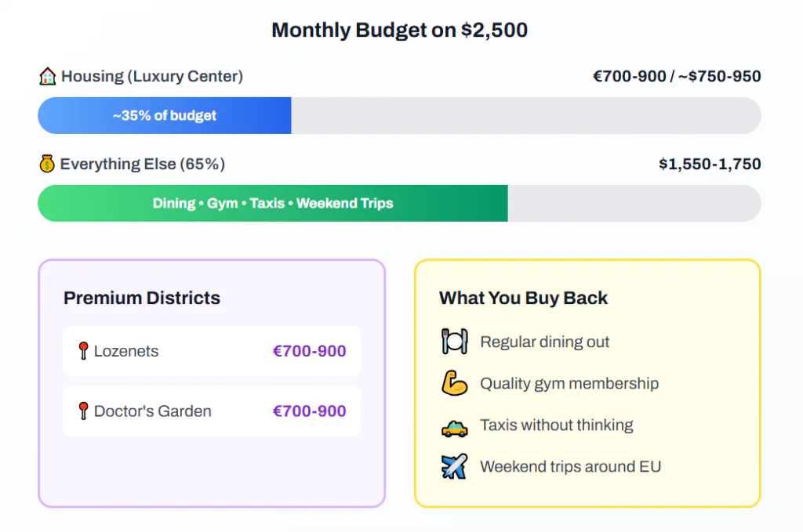Click the Weekend trips around EU text
This screenshot has width=803, height=532.
(x=570, y=467)
